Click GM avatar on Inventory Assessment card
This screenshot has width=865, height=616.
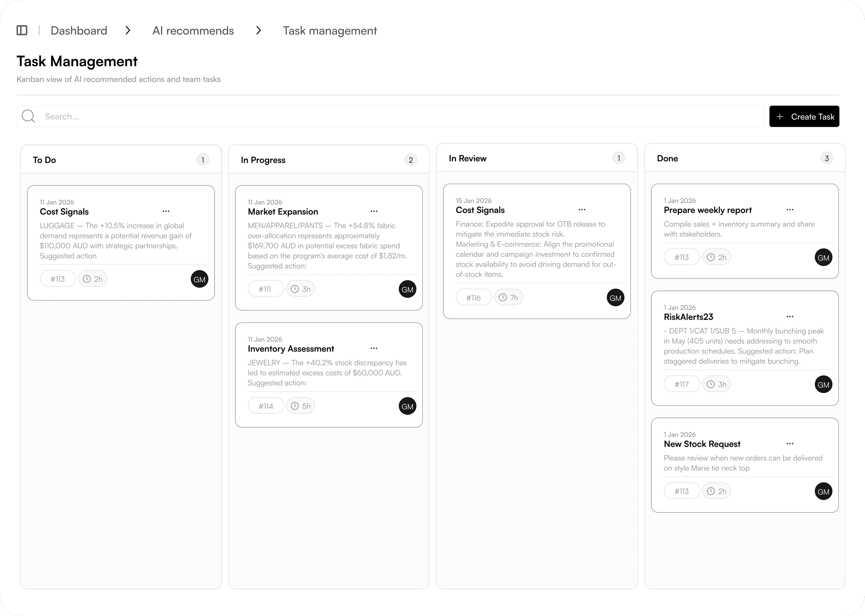(x=407, y=406)
